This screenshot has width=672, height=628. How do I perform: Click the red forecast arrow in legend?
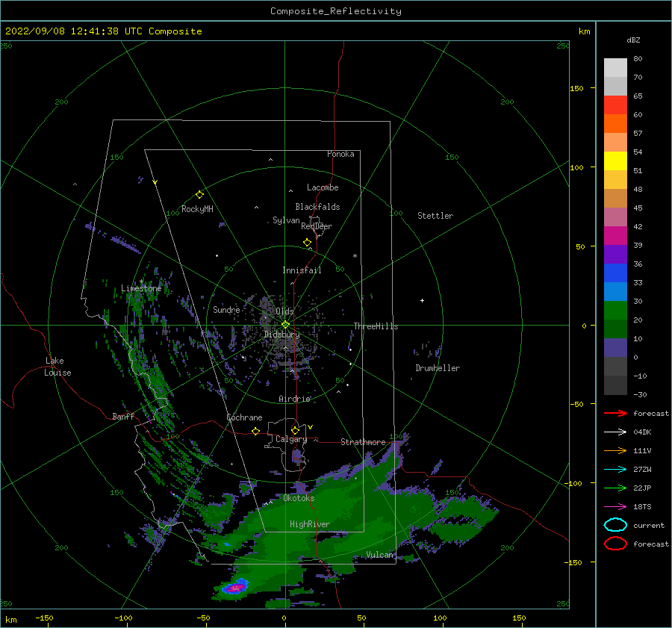pyautogui.click(x=615, y=413)
